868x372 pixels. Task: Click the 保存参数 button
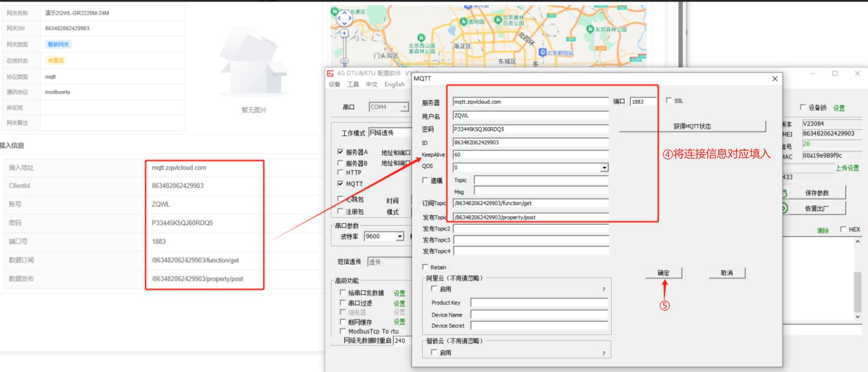click(817, 193)
